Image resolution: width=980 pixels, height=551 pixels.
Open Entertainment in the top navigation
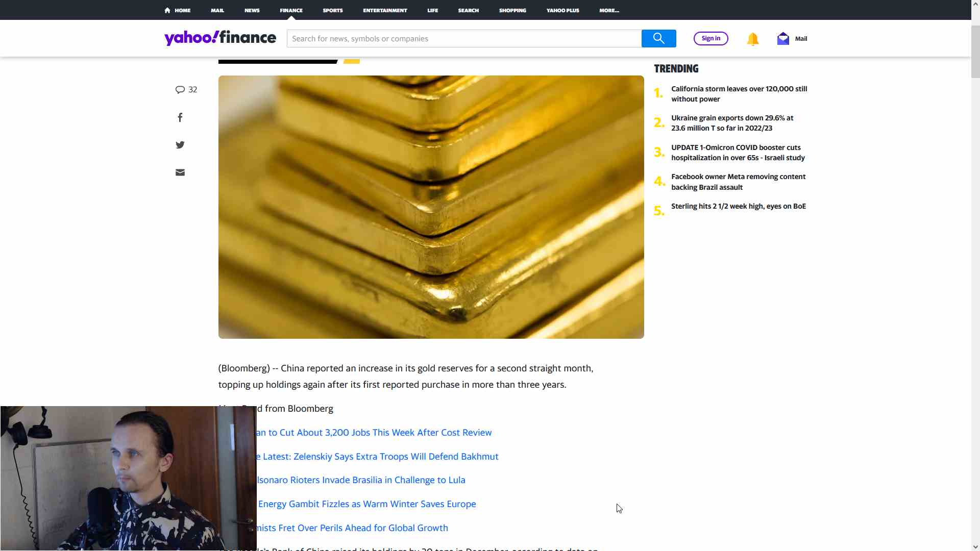coord(385,10)
